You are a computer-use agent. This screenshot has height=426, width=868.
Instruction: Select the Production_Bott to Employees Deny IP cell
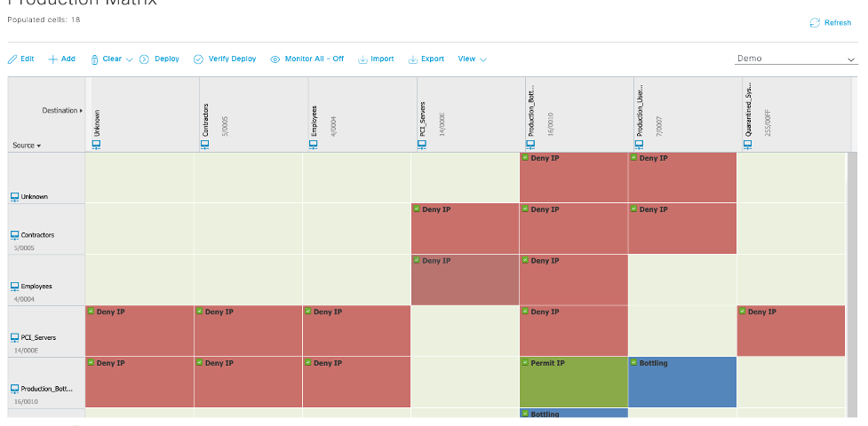(x=356, y=383)
